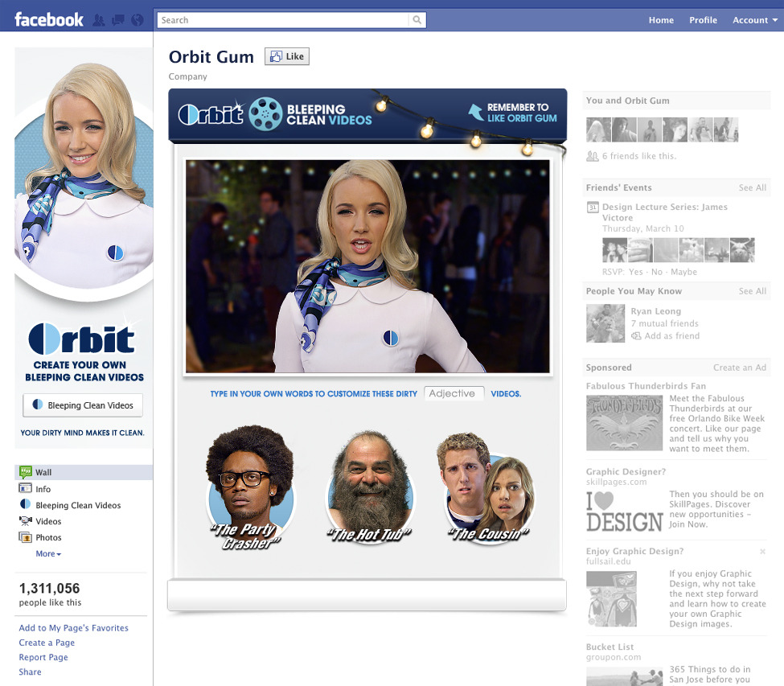
Task: Click the I Love Design ad image
Action: pyautogui.click(x=625, y=512)
